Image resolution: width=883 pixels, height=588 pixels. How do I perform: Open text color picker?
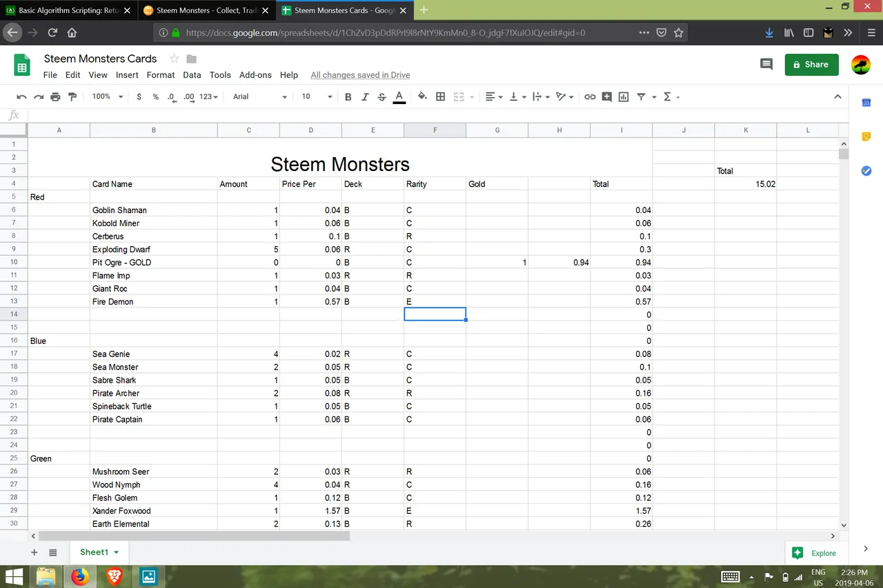click(399, 97)
